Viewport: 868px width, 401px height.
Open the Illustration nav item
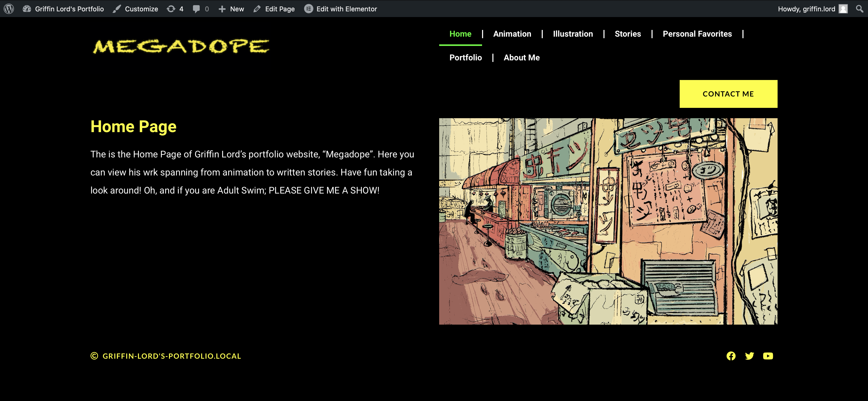pos(572,34)
